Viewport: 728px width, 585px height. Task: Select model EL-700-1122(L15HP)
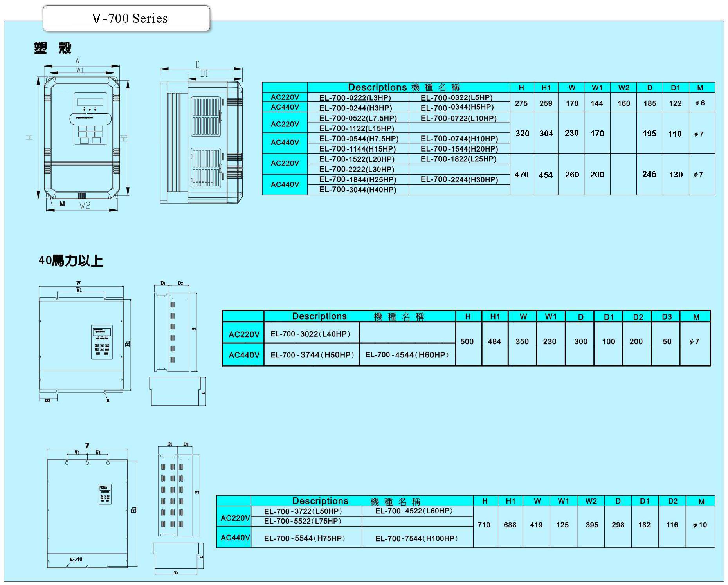[357, 128]
